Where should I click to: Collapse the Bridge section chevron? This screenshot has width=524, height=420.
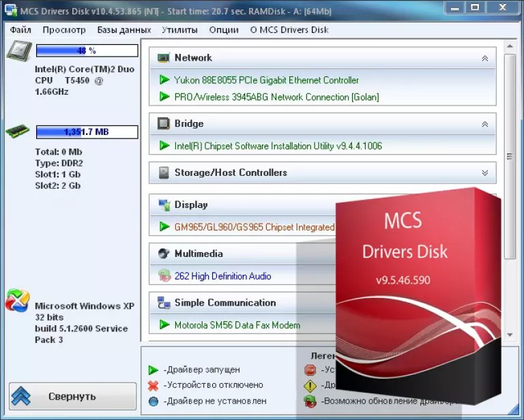point(484,124)
